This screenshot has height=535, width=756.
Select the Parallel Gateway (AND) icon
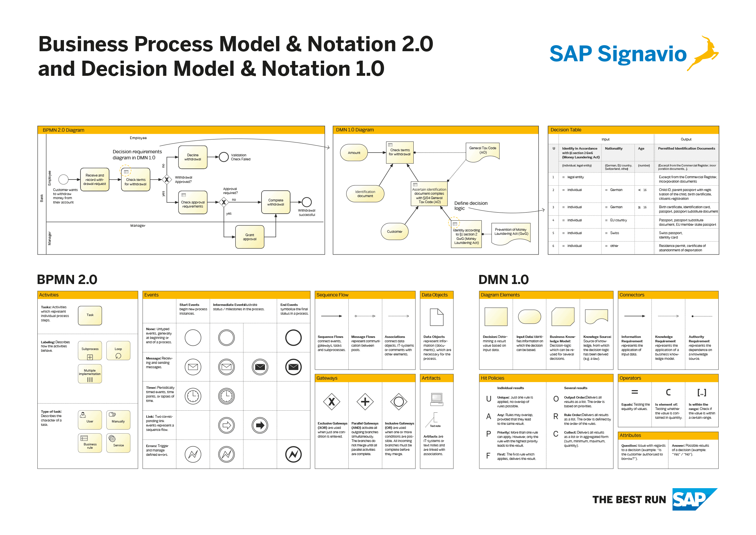(366, 402)
